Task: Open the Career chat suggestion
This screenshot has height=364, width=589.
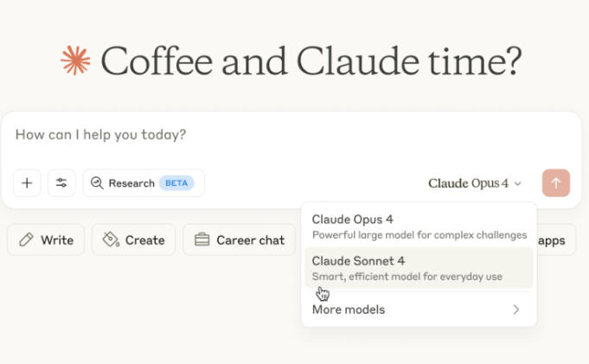Action: point(239,239)
